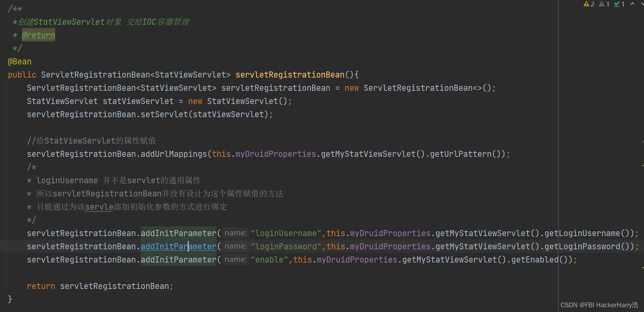Click the underlined addInitParameter link on loginPassword line
The image size is (644, 312).
[179, 247]
